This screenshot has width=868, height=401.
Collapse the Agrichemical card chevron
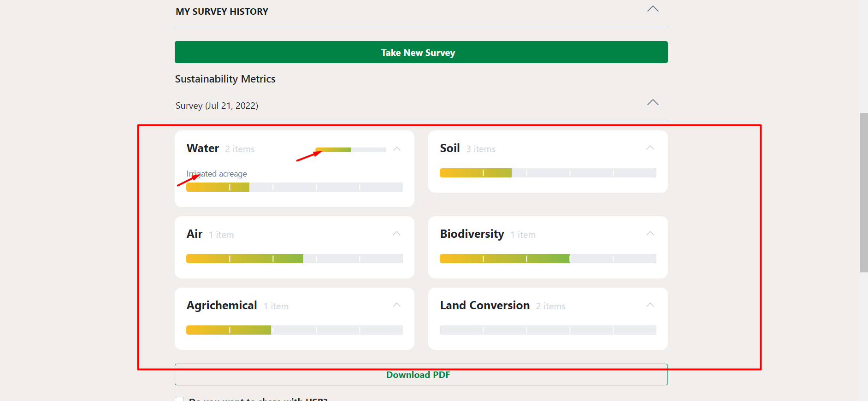[x=396, y=305]
